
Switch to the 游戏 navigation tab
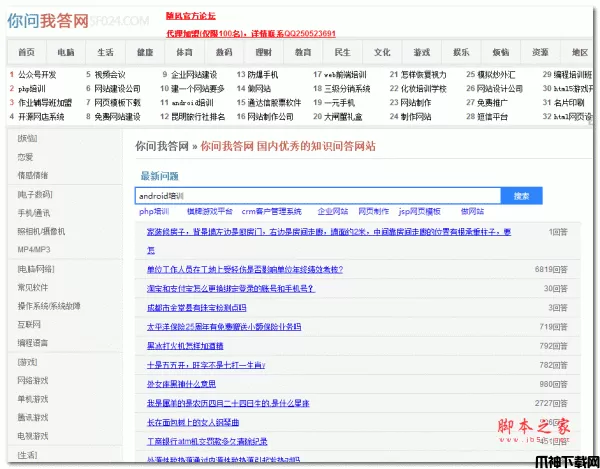coord(422,51)
